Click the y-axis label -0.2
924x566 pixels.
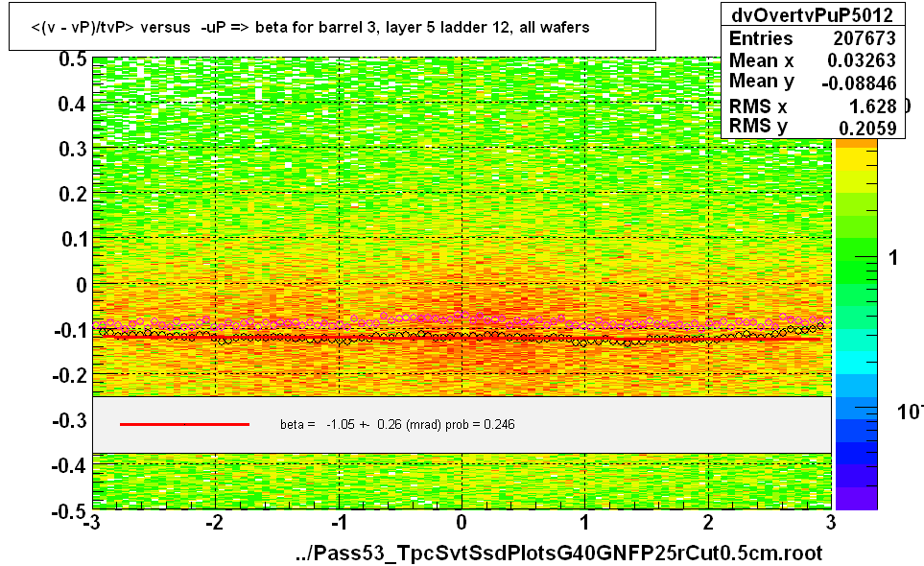[x=69, y=375]
